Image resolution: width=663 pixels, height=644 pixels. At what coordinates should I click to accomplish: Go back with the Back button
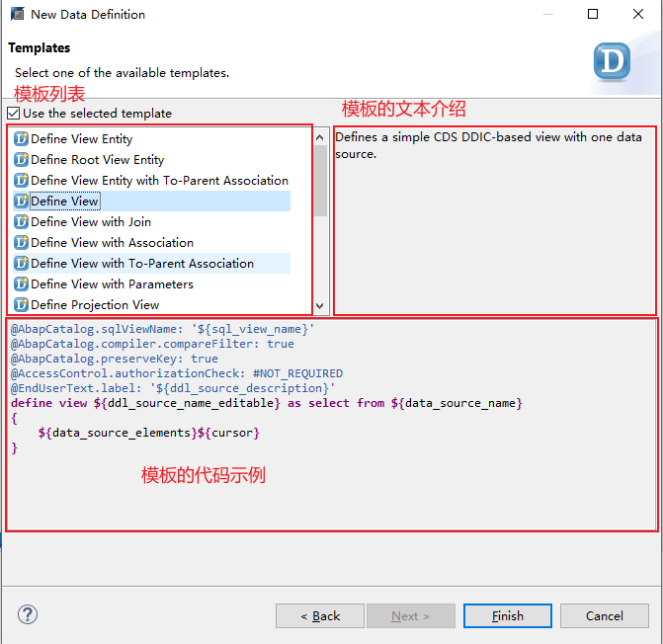point(320,615)
